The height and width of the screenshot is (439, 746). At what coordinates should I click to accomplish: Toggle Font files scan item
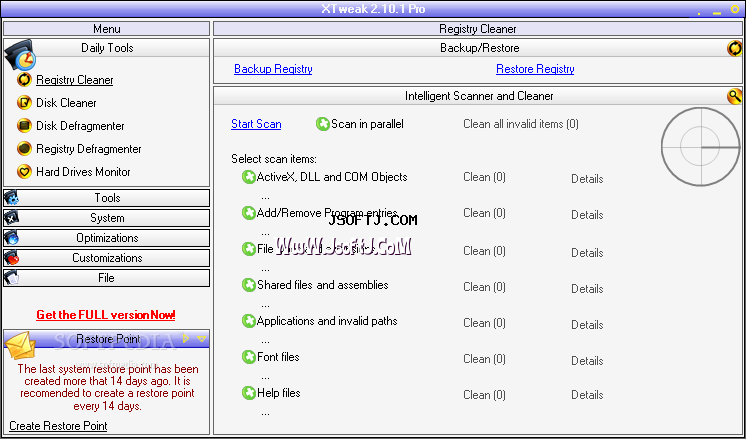(249, 357)
